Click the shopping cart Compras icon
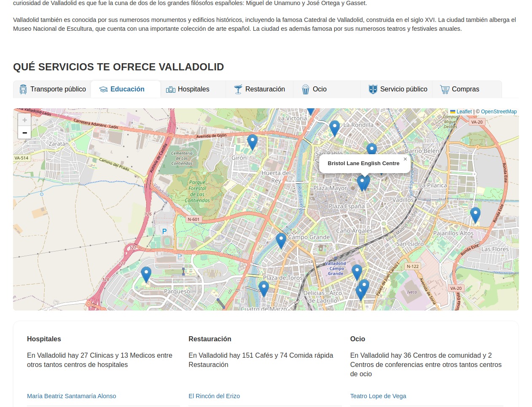 [444, 89]
